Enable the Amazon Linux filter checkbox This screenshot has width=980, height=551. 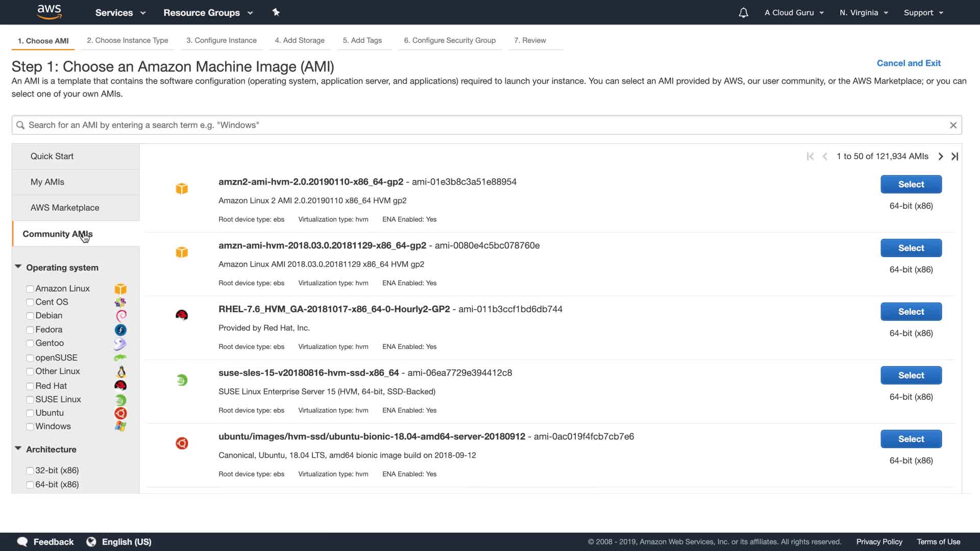pos(30,289)
